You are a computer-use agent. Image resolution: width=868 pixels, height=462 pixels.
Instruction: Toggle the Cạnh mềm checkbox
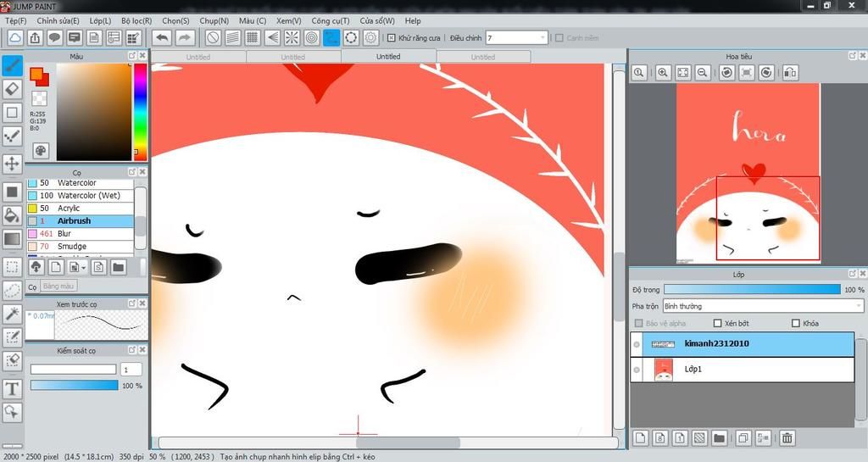point(559,37)
